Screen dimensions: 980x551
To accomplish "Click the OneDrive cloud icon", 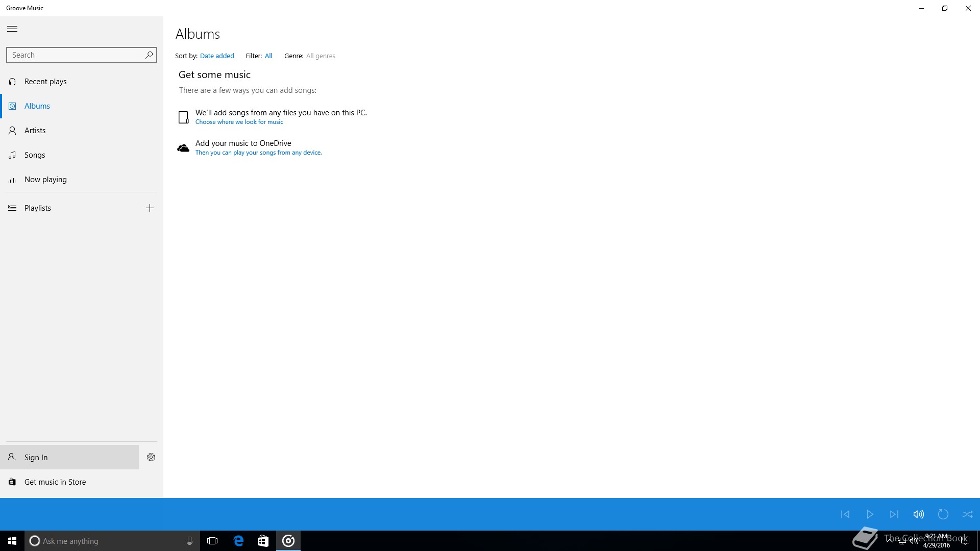I will coord(183,148).
